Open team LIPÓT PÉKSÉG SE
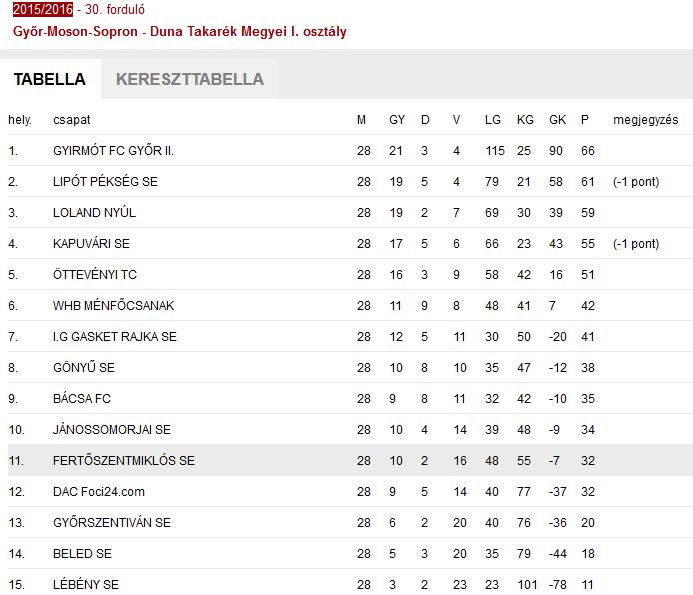 [105, 182]
